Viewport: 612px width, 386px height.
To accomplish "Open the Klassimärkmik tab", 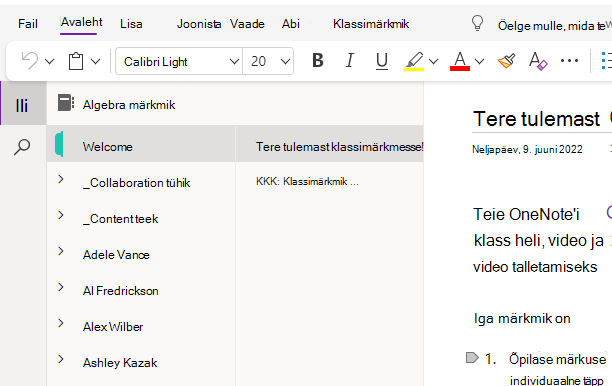I will click(371, 24).
